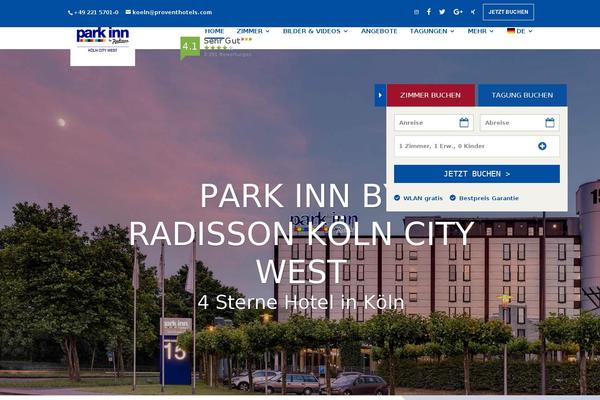Click the Park Inn by Radisson Köln City West headline
The height and width of the screenshot is (400, 600).
(302, 233)
